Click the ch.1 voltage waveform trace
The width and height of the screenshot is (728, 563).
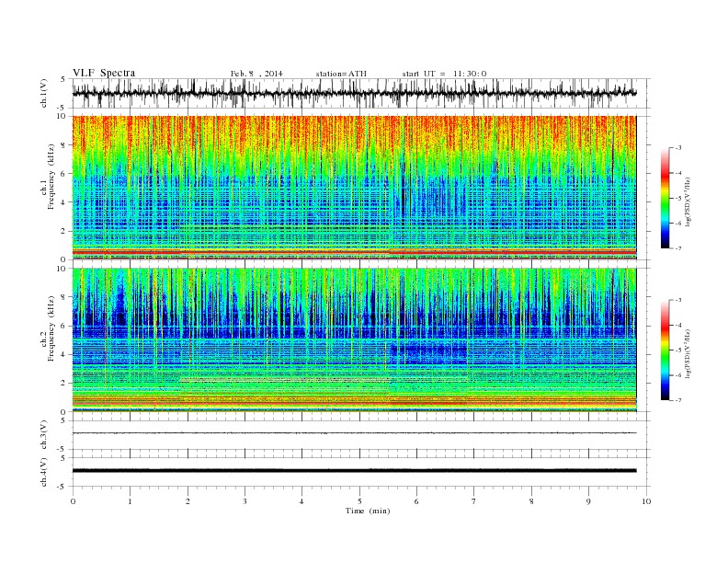[354, 93]
